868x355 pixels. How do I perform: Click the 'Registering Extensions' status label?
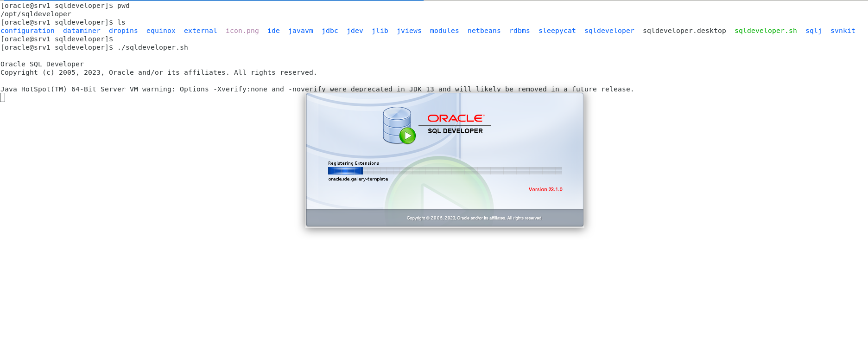tap(354, 163)
